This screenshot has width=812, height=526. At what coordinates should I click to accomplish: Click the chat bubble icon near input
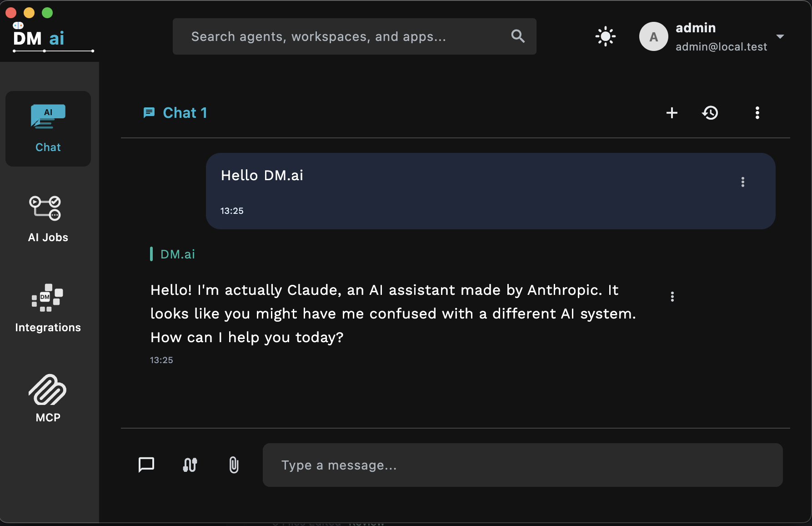146,465
